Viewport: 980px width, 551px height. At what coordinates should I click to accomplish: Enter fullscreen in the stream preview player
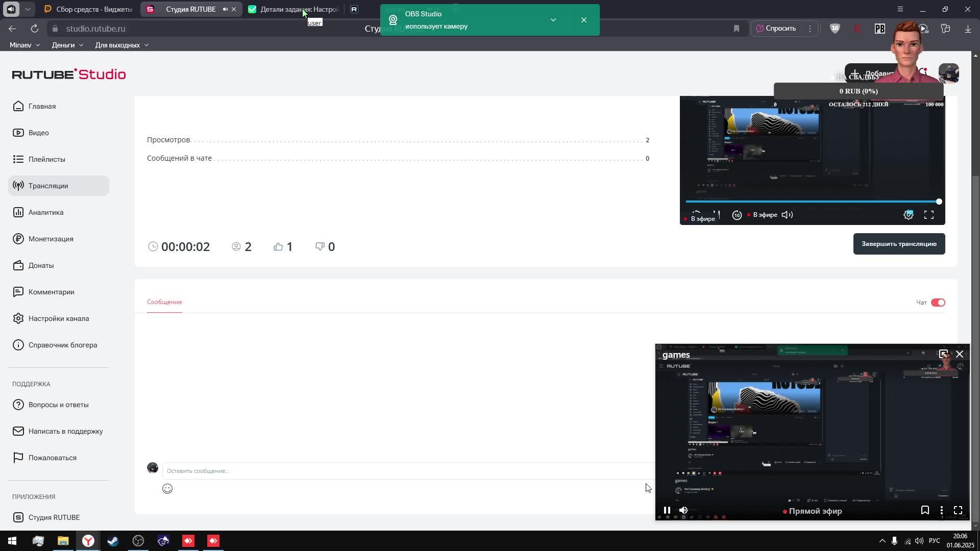(x=929, y=215)
